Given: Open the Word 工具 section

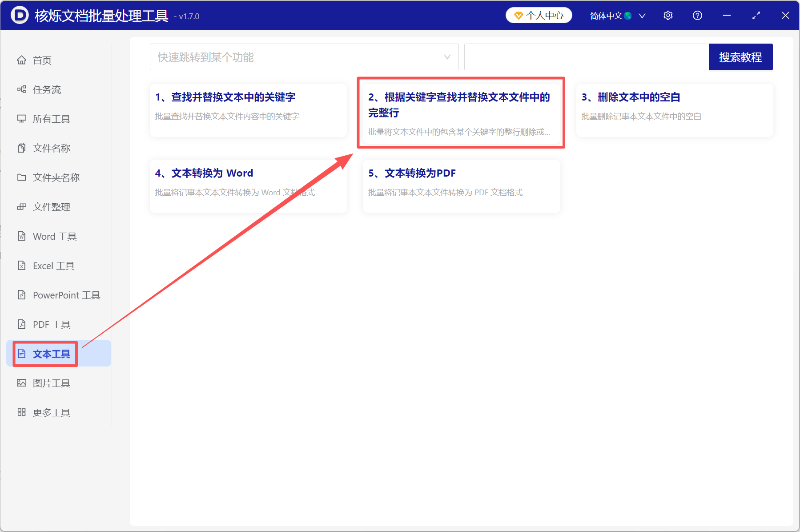Looking at the screenshot, I should point(54,236).
